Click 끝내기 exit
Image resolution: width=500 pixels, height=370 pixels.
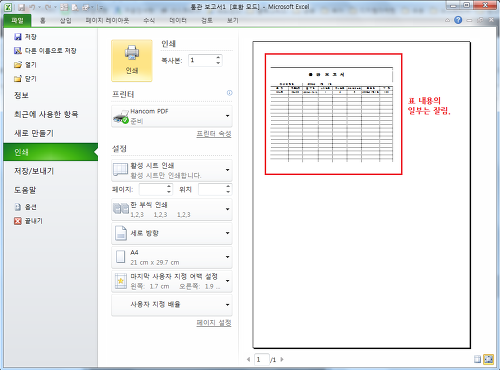28,221
